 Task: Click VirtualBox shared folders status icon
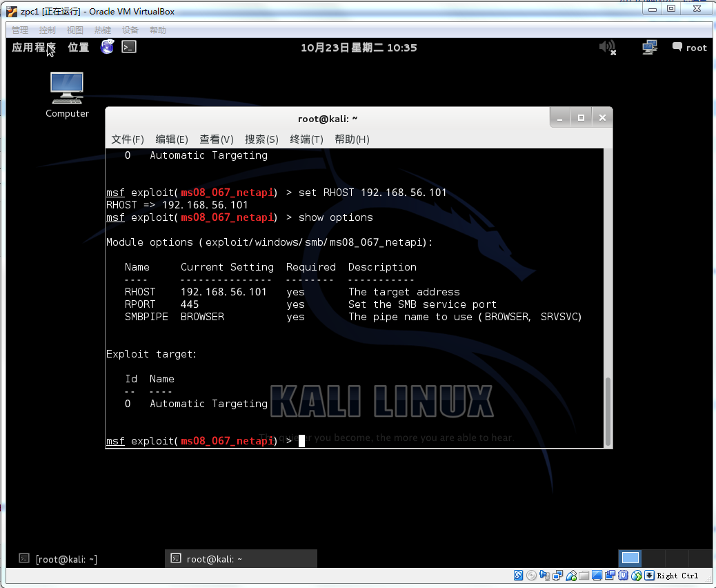584,576
